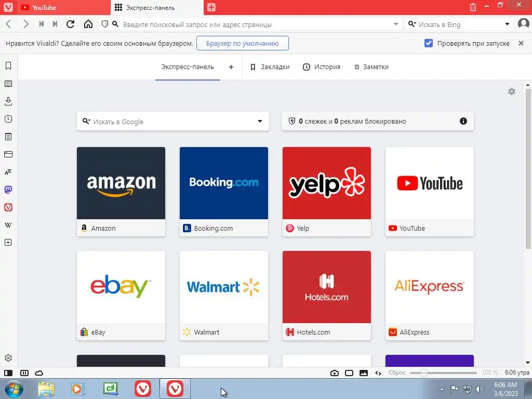Open the Notes side panel
This screenshot has width=532, height=399.
[x=8, y=137]
